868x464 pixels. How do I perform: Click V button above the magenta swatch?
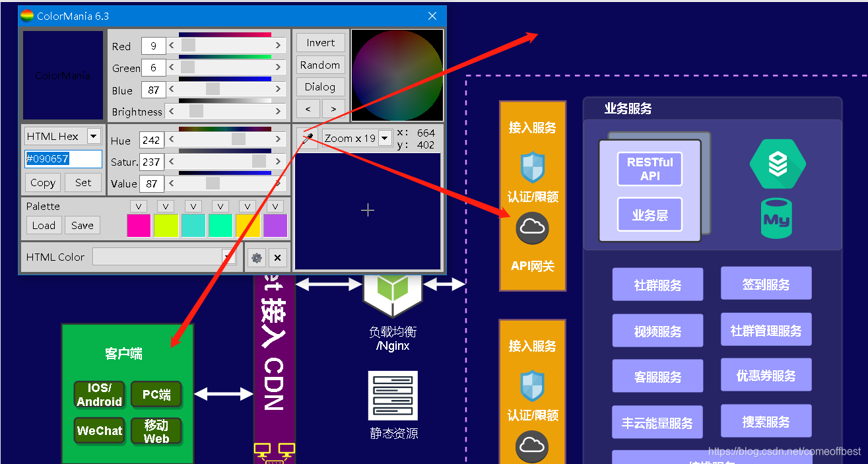[138, 206]
